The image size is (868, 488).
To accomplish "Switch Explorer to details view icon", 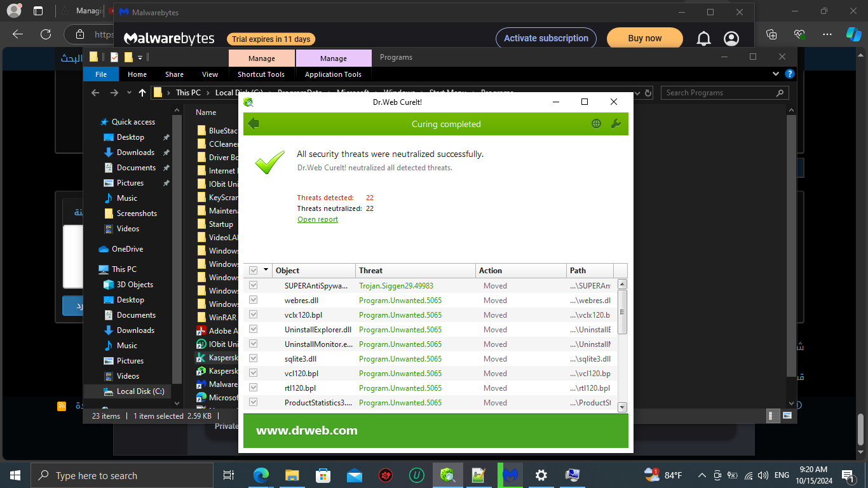I will click(x=773, y=416).
